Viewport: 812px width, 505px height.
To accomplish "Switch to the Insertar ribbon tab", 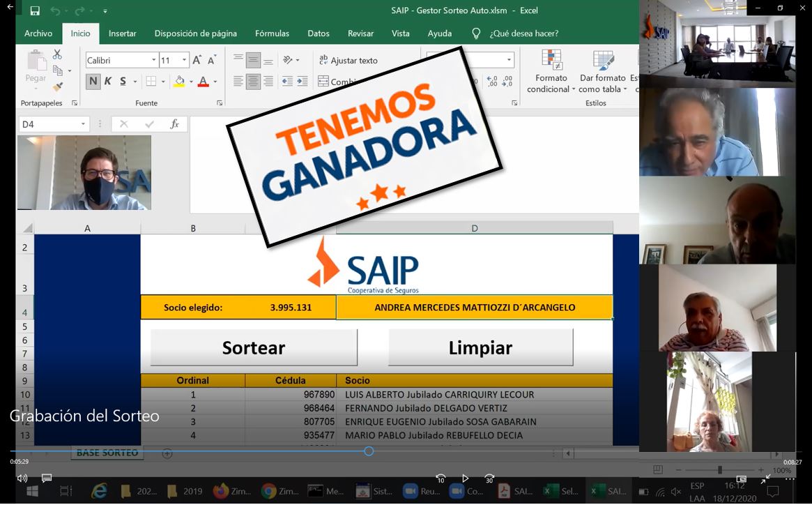I will pos(122,33).
